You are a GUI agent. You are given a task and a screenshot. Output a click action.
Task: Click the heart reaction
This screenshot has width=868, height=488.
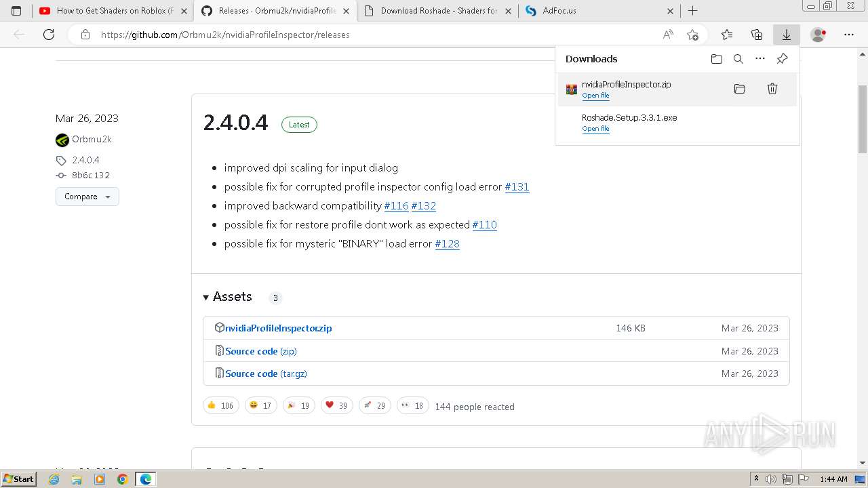(337, 405)
